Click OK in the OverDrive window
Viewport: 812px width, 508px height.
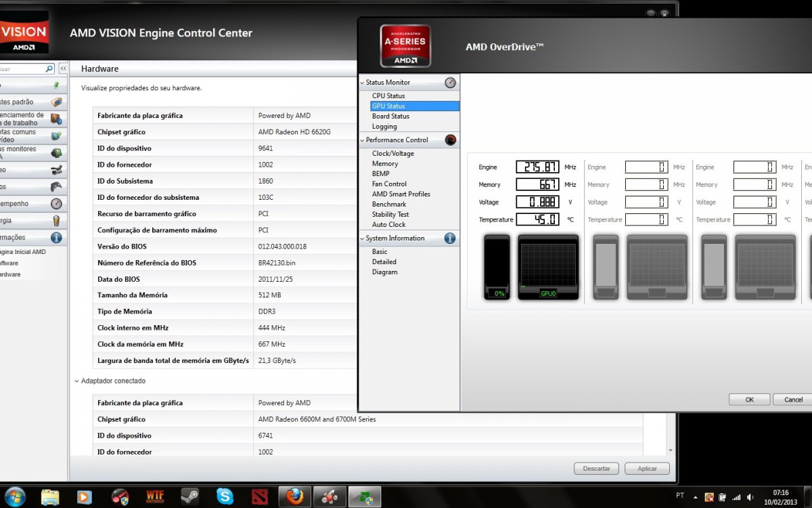tap(749, 400)
